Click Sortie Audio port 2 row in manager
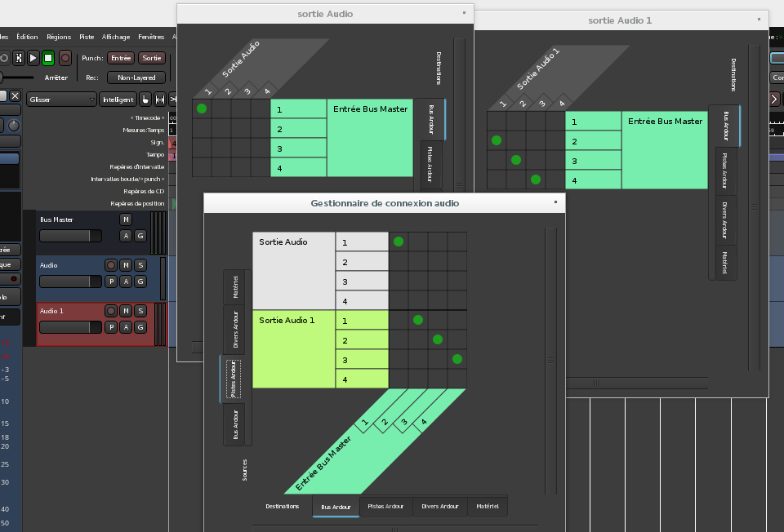Screen dimensions: 784x532 click(362, 262)
